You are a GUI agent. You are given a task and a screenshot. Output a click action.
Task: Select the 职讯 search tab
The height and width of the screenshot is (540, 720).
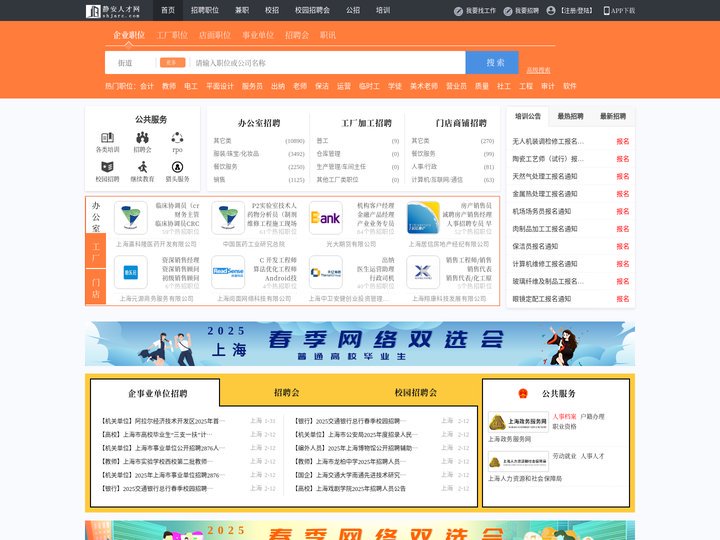click(328, 35)
